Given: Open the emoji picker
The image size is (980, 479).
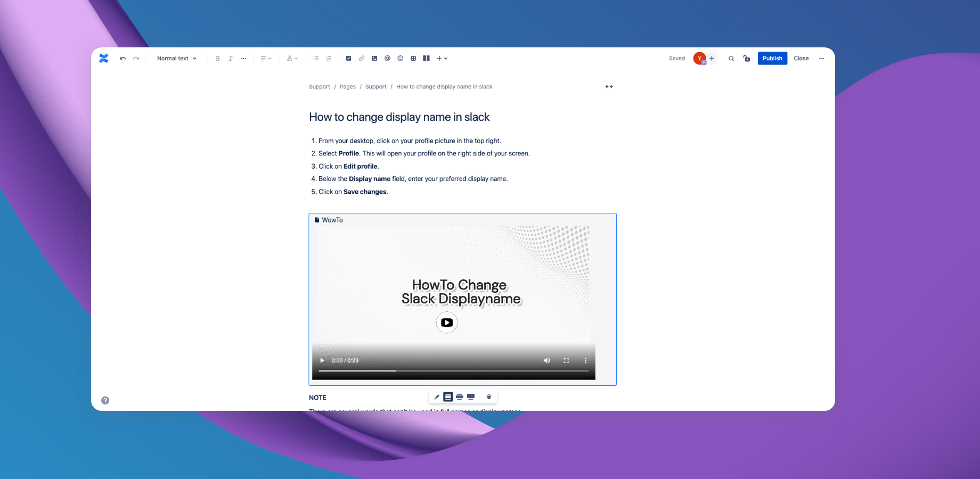Looking at the screenshot, I should [401, 59].
